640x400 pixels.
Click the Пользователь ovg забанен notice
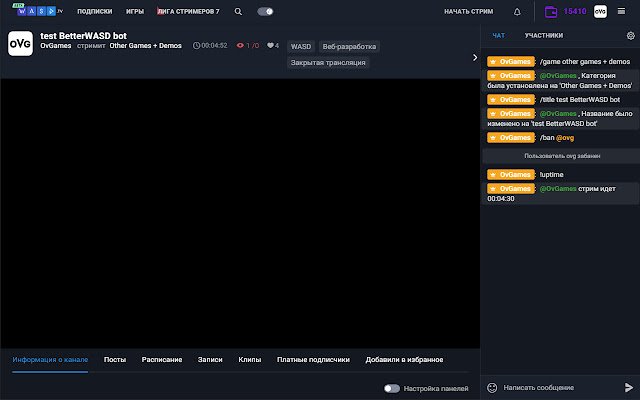pyautogui.click(x=562, y=156)
